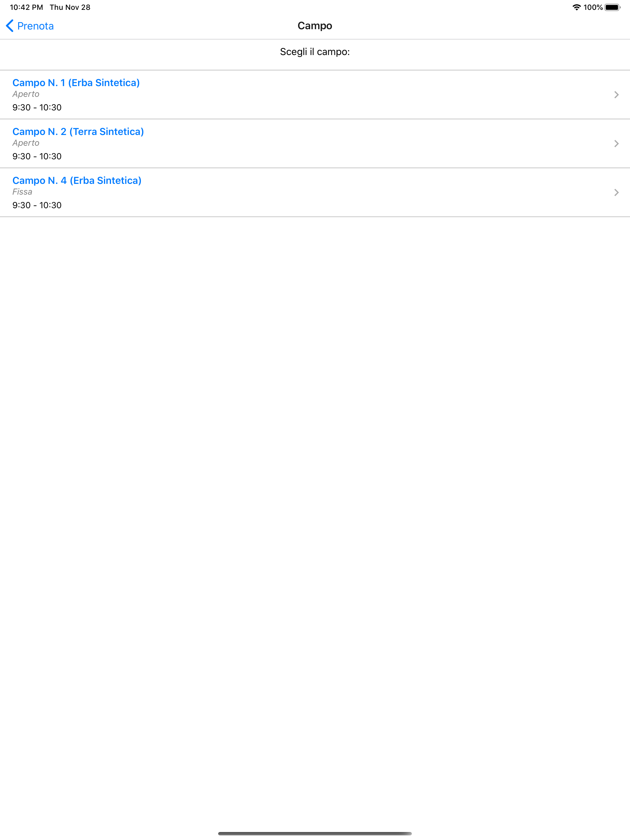Tap the Wi-Fi status icon

[x=576, y=7]
